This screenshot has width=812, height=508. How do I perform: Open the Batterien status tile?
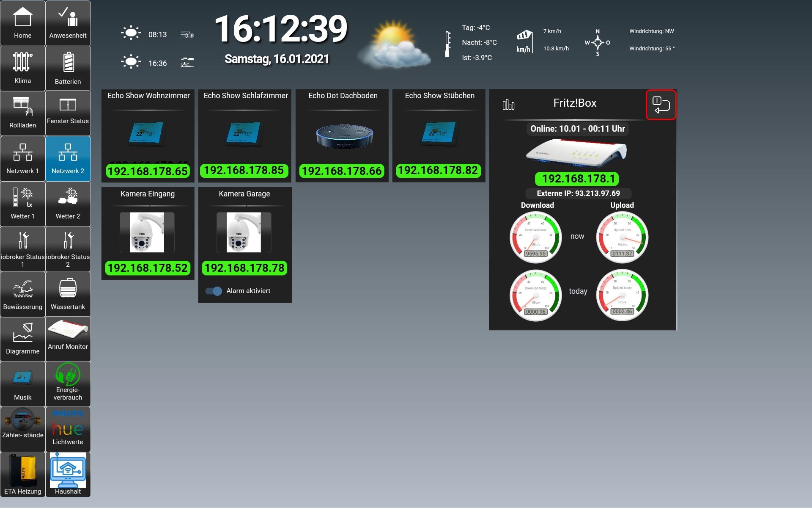pos(68,68)
